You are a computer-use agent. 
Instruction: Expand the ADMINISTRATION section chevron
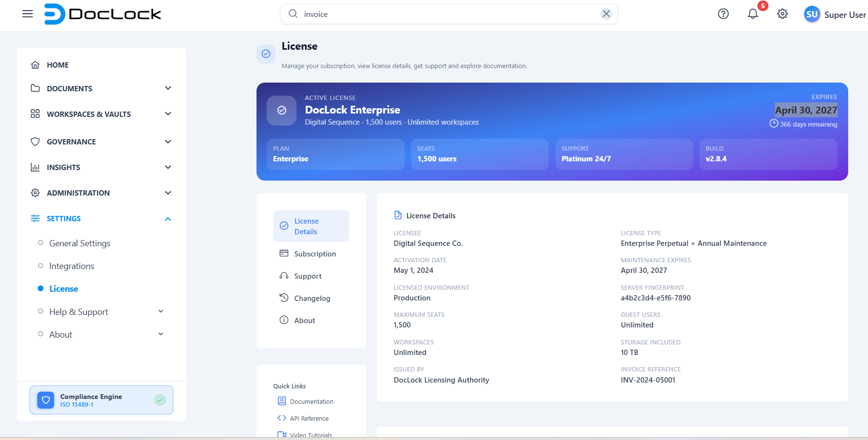click(x=168, y=193)
